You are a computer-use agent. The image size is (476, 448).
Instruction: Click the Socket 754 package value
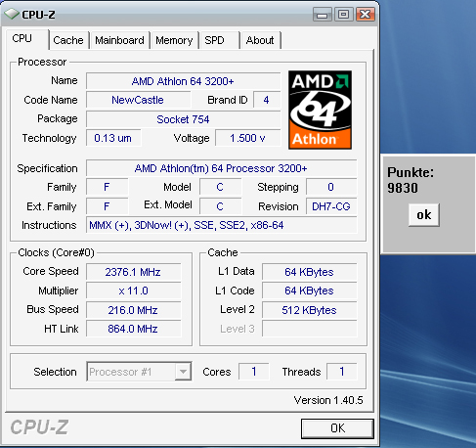point(183,119)
